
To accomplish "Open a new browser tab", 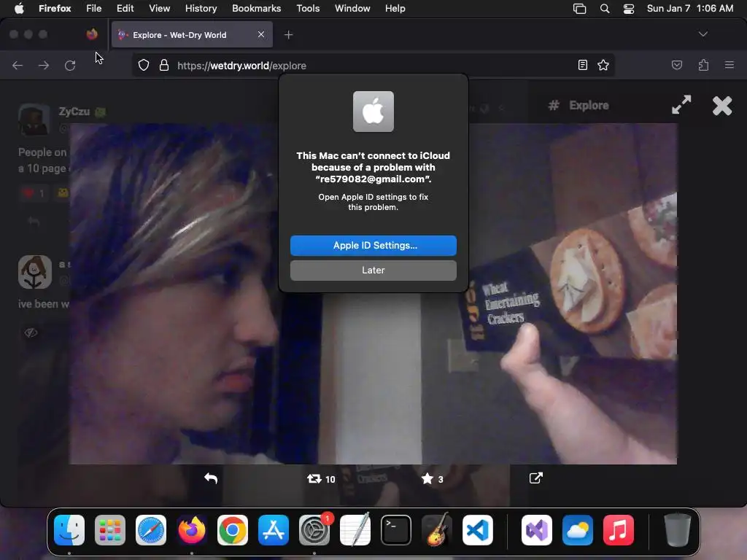I will (288, 35).
